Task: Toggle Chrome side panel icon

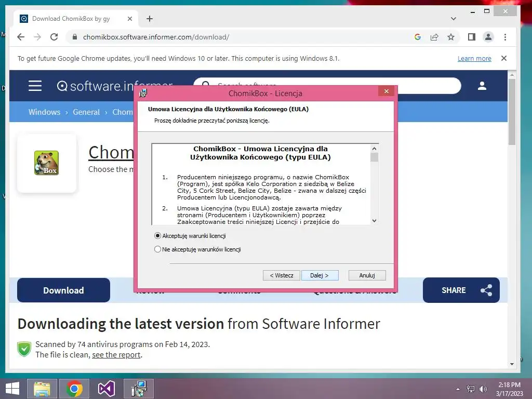Action: pyautogui.click(x=472, y=37)
